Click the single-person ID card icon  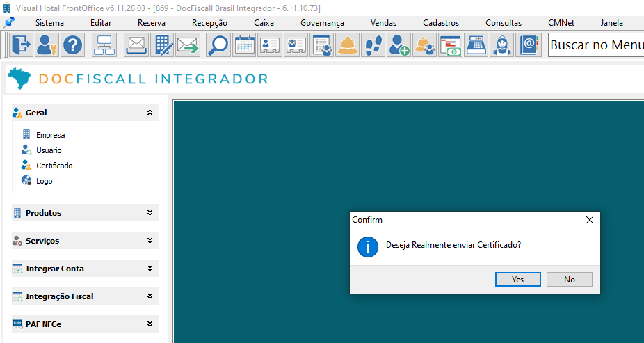pos(270,45)
